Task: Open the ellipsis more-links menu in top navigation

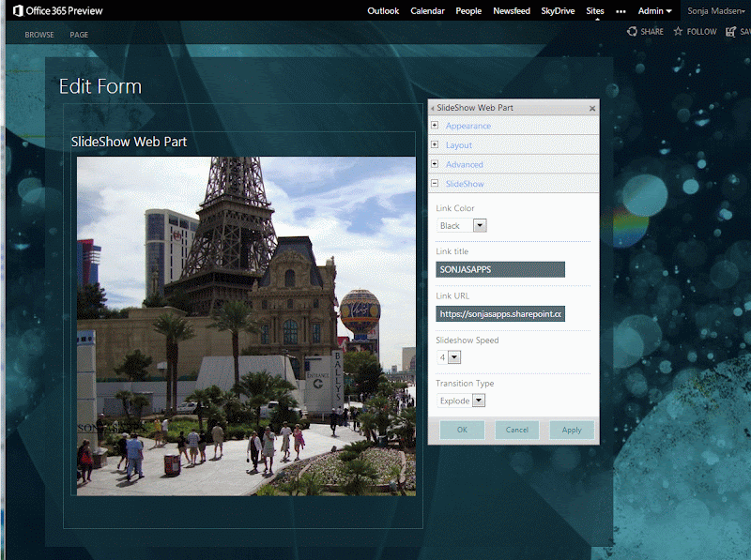Action: click(x=621, y=11)
